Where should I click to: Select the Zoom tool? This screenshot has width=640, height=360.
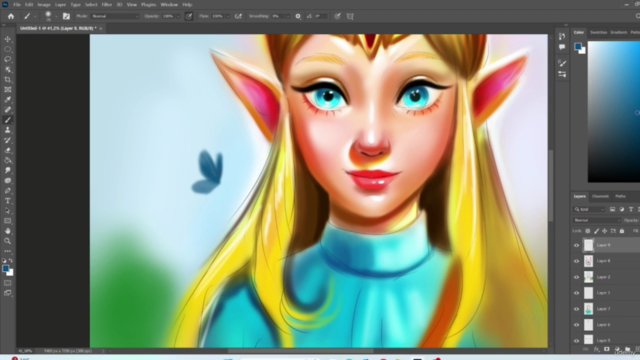coord(8,241)
